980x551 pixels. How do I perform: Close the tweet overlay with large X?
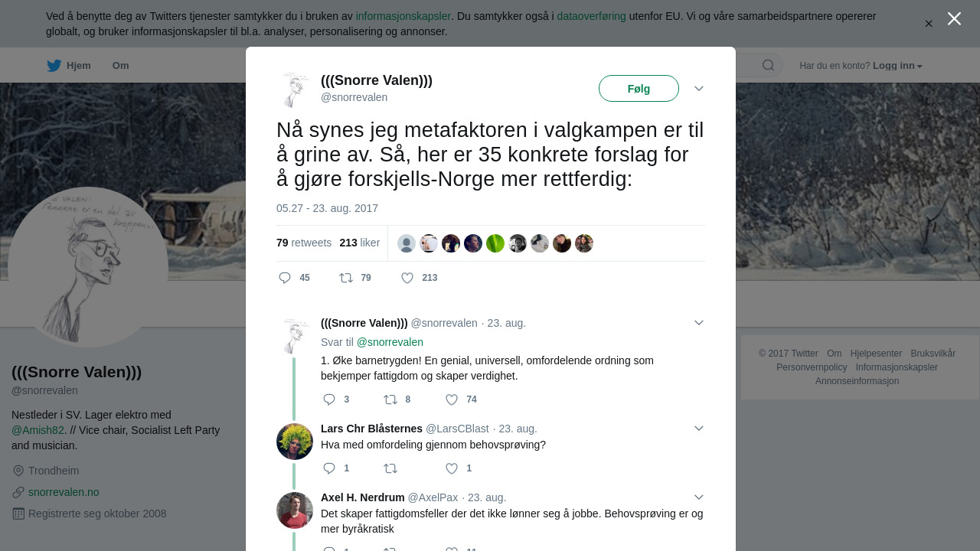coord(954,18)
